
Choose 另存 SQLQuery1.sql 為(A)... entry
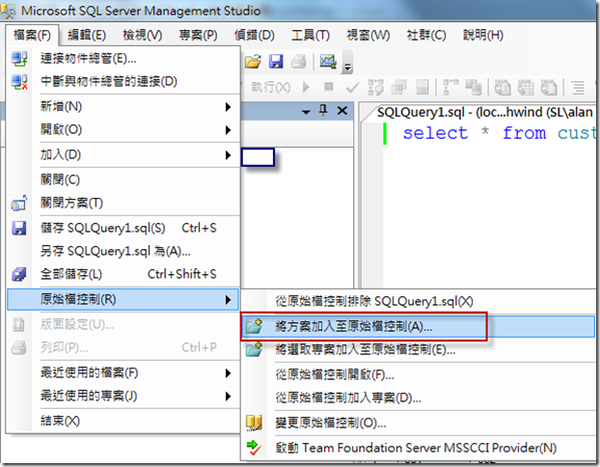tap(123, 251)
